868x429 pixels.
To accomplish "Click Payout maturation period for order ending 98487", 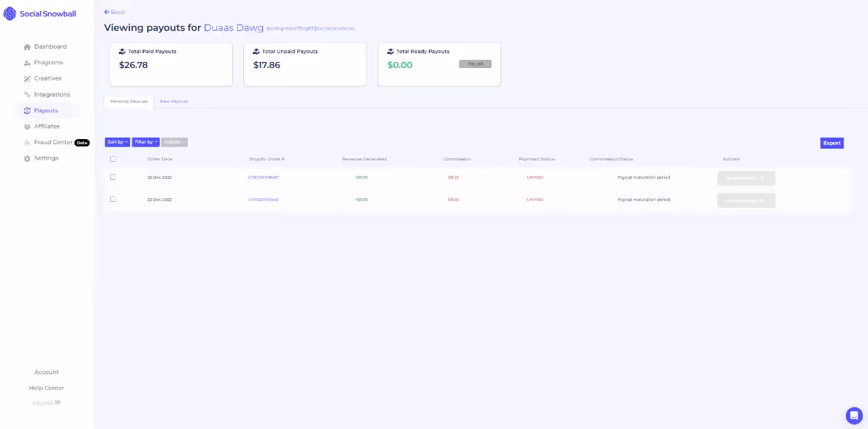I will (x=644, y=177).
